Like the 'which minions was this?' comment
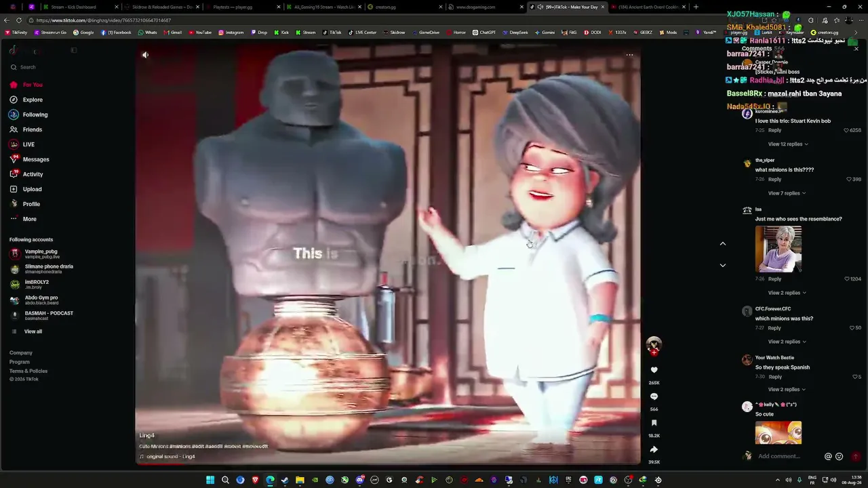The height and width of the screenshot is (488, 868). tap(853, 328)
